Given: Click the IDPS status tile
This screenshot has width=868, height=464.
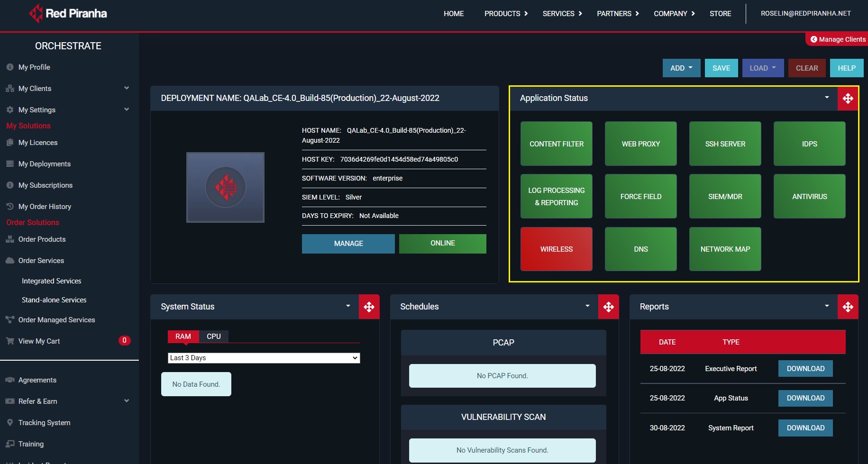Looking at the screenshot, I should click(x=810, y=144).
